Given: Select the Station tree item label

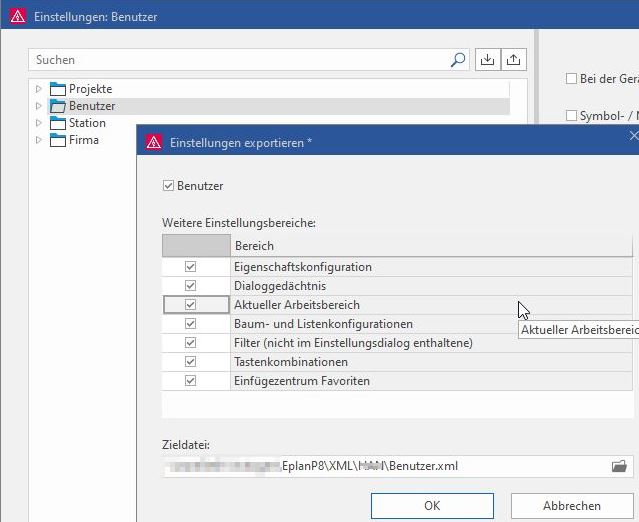Looking at the screenshot, I should (87, 123).
